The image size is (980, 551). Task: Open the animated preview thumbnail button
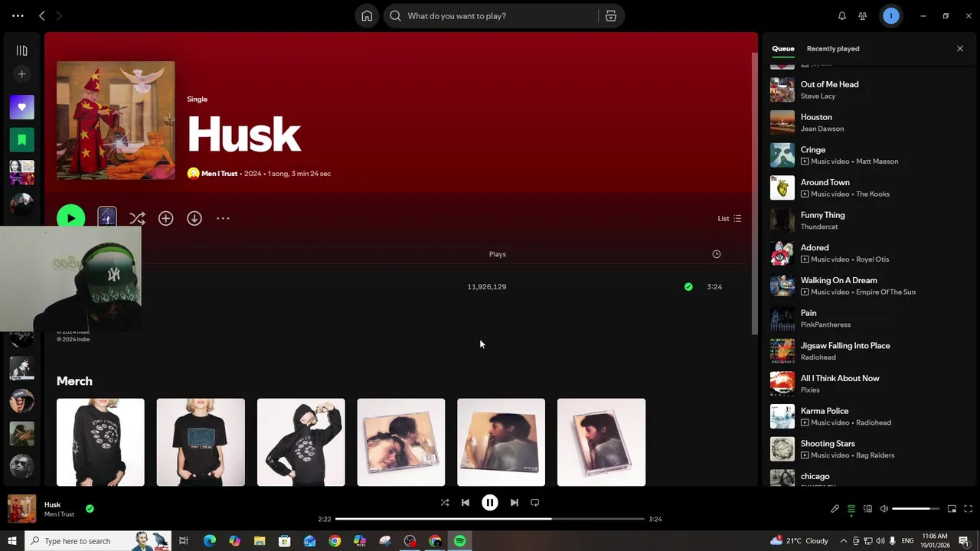pyautogui.click(x=107, y=218)
